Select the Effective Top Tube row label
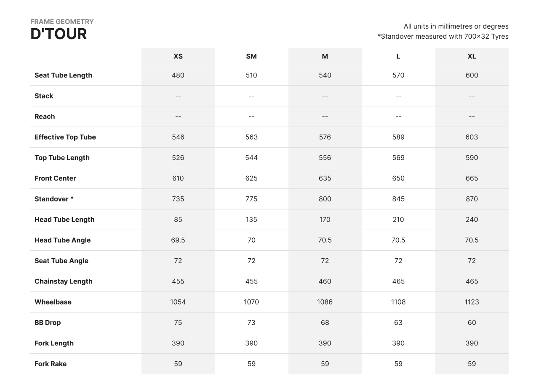The width and height of the screenshot is (539, 392). tap(65, 137)
